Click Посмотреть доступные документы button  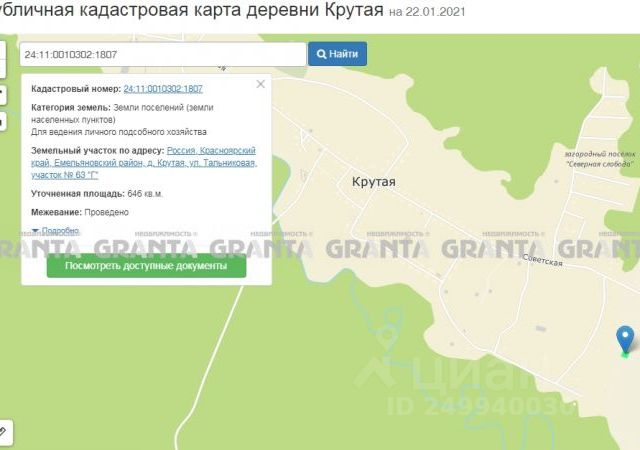click(146, 267)
